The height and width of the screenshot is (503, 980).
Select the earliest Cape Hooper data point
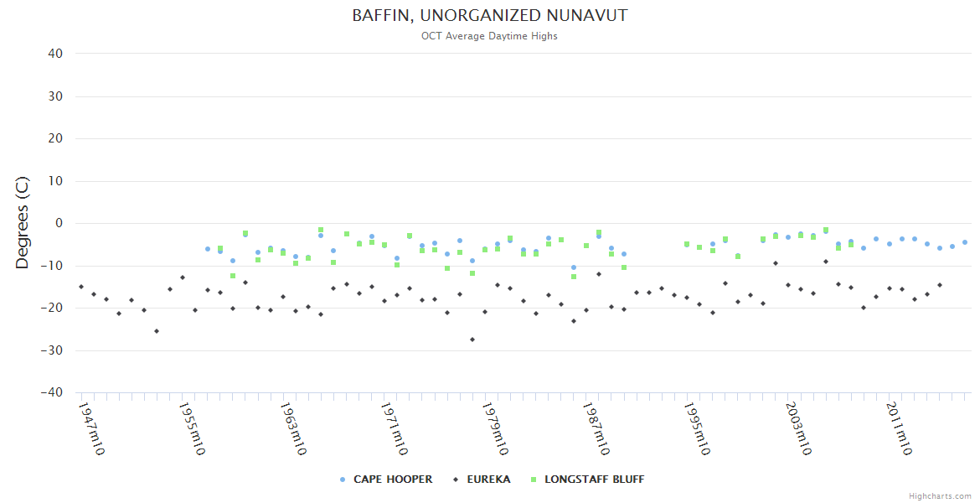point(208,249)
